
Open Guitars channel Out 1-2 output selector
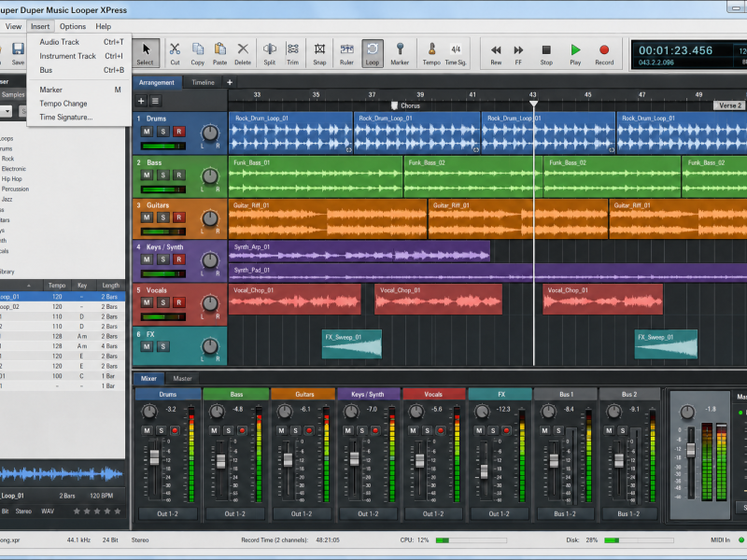click(x=302, y=514)
